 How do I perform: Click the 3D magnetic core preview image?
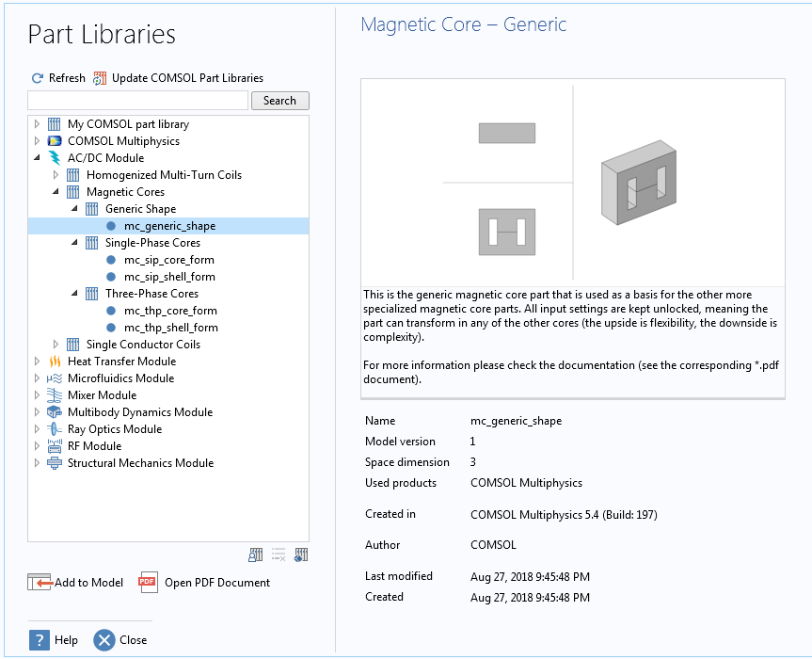[x=639, y=183]
